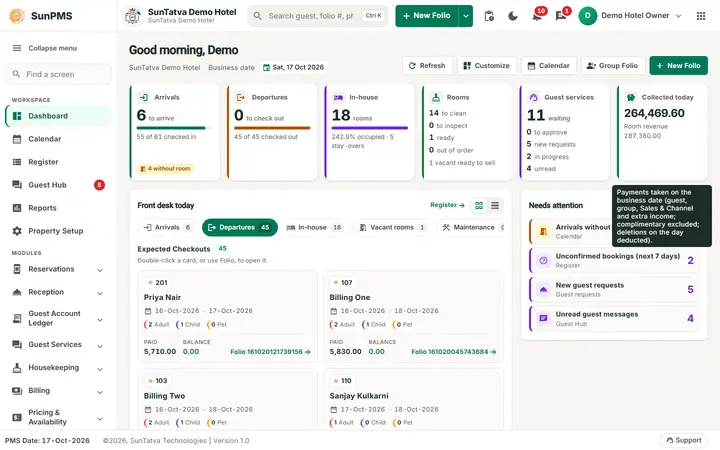
Task: Open Unconfirmed bookings attention item
Action: click(614, 260)
